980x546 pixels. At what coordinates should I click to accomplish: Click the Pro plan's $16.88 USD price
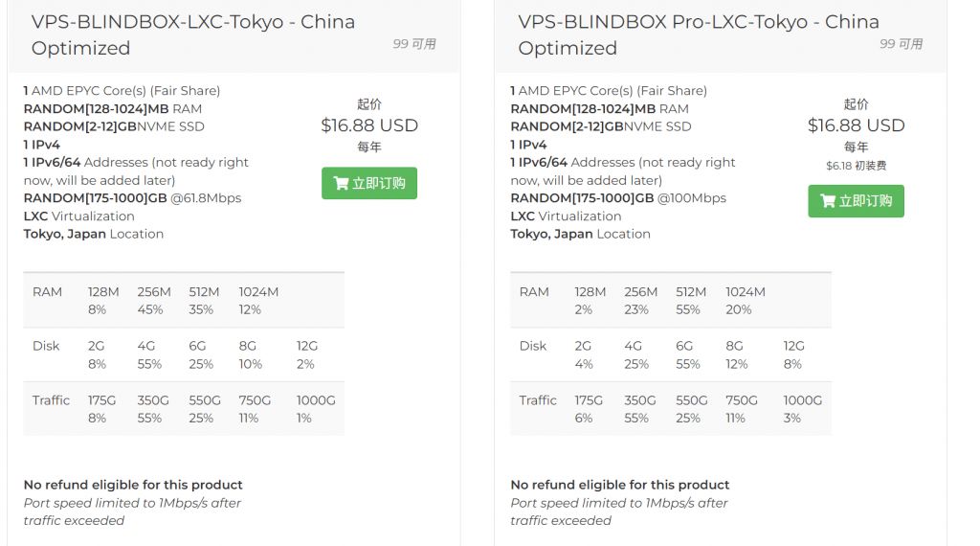coord(857,125)
